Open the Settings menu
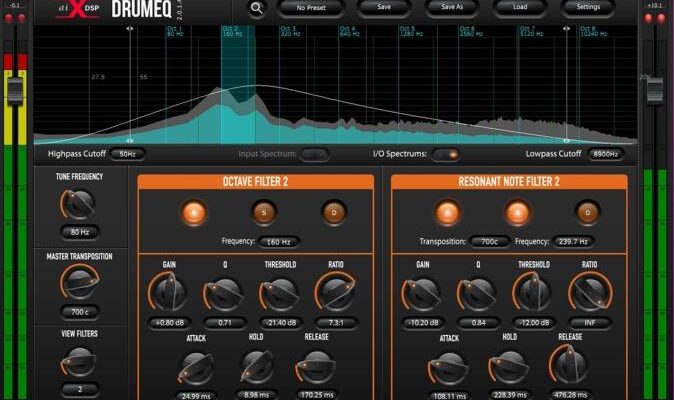The image size is (674, 400). [x=588, y=8]
